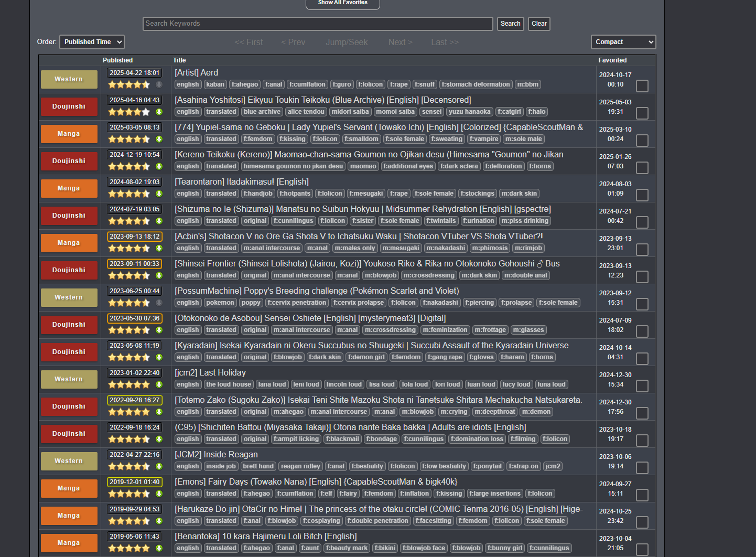This screenshot has height=557, width=756.
Task: Open the Compact display mode dropdown
Action: pos(623,42)
